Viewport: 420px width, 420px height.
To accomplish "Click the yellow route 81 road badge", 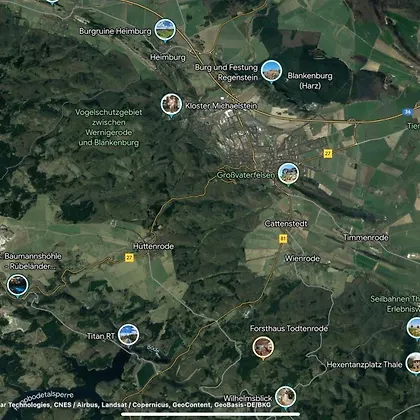I will (x=283, y=239).
